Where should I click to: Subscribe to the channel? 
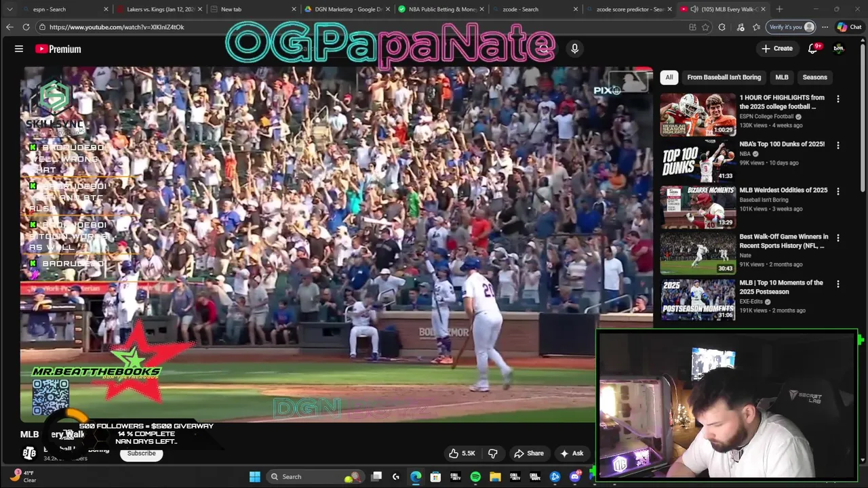click(141, 453)
